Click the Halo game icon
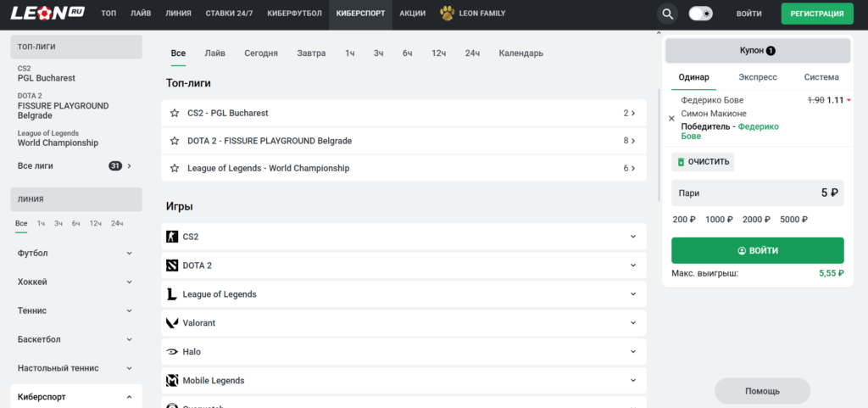This screenshot has height=408, width=868. point(173,352)
